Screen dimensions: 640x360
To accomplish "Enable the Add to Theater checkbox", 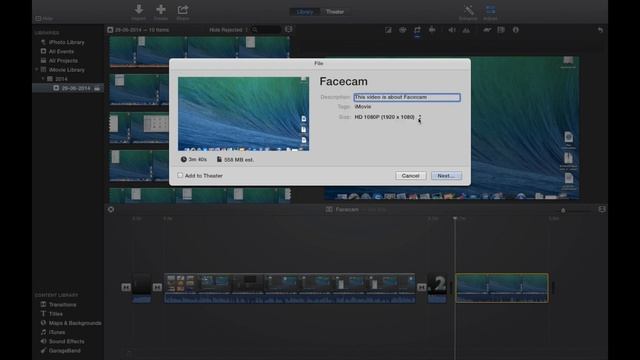I will click(180, 176).
